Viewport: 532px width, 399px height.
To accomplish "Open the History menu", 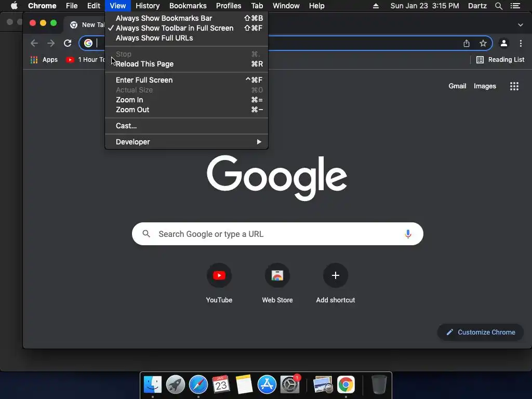I will [x=148, y=6].
